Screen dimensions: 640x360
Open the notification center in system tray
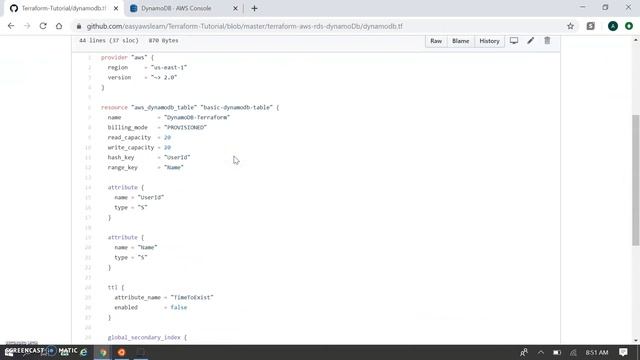(x=623, y=352)
